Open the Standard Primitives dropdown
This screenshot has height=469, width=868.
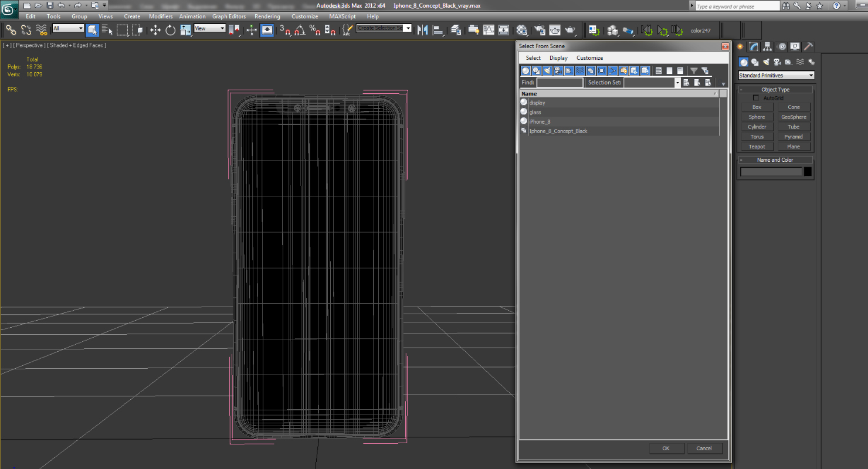click(x=776, y=76)
